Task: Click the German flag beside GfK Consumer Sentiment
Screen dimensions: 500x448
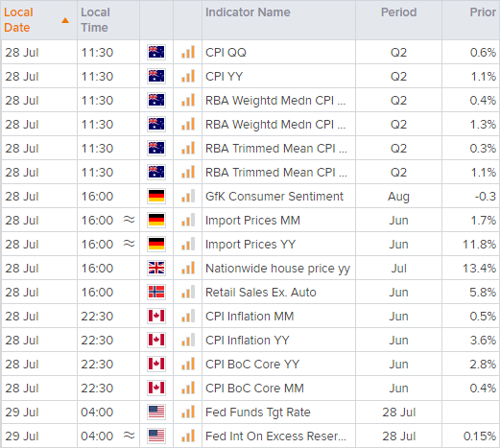Action: [x=156, y=196]
